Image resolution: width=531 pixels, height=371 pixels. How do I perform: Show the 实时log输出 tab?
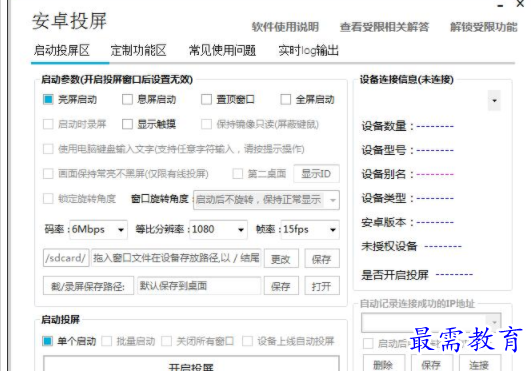tap(309, 50)
